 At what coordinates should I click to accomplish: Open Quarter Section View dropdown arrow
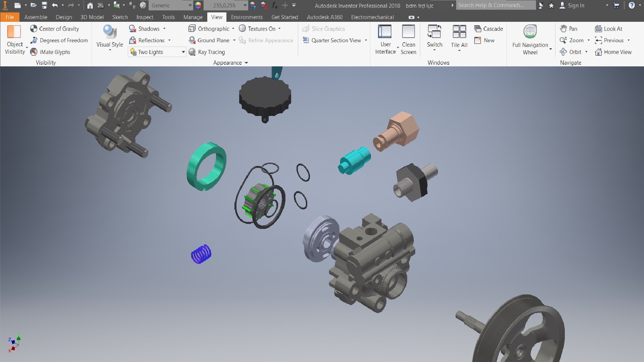[x=366, y=40]
